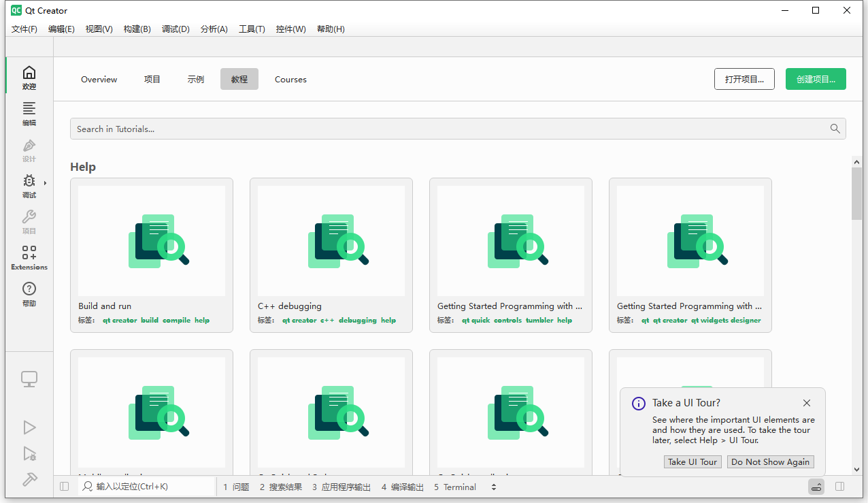Click the 打开项目... button
The image size is (868, 503).
click(744, 79)
